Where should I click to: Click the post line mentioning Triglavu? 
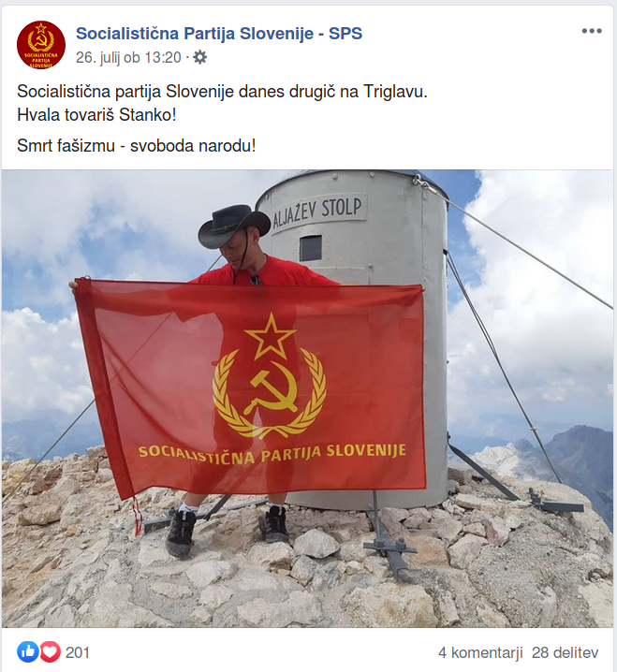click(222, 92)
